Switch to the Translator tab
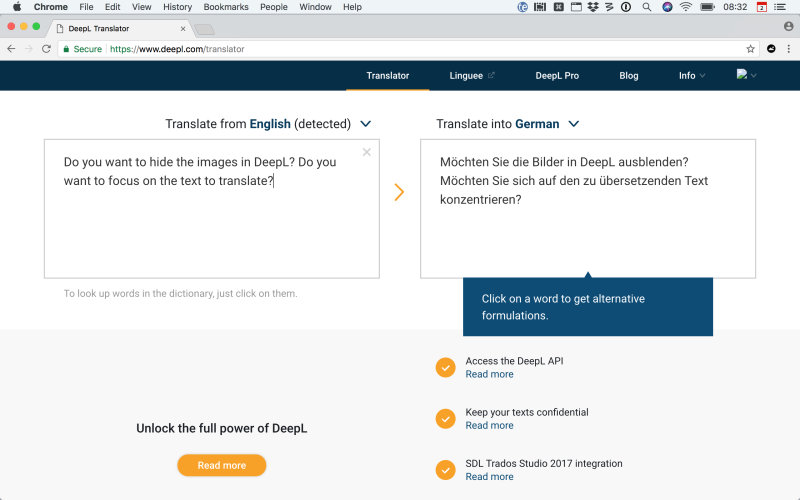This screenshot has height=500, width=800. point(388,76)
